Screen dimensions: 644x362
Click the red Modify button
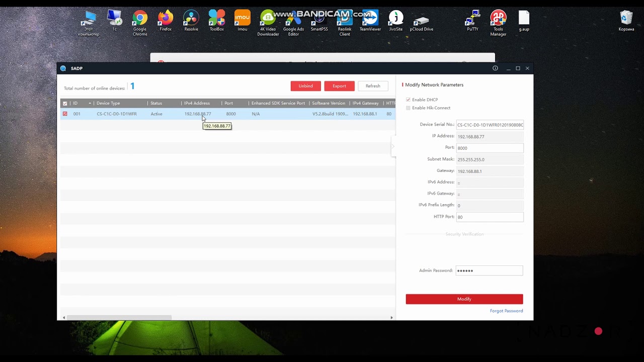coord(464,299)
